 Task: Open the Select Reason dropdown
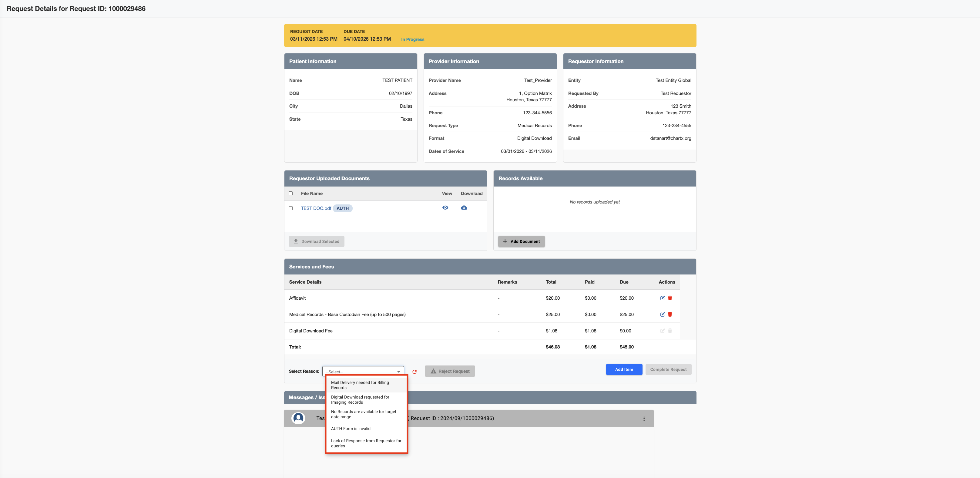click(x=363, y=372)
